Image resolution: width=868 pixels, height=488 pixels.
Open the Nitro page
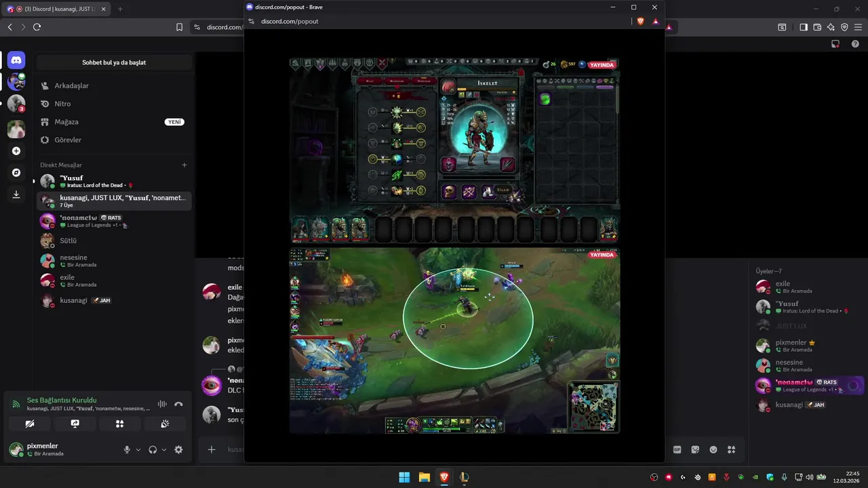click(x=114, y=104)
